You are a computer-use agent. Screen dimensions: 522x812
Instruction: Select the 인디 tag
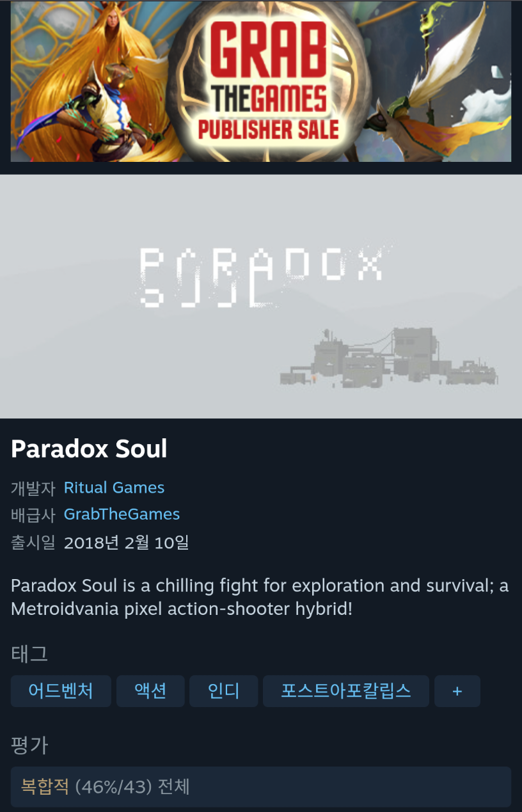[223, 691]
